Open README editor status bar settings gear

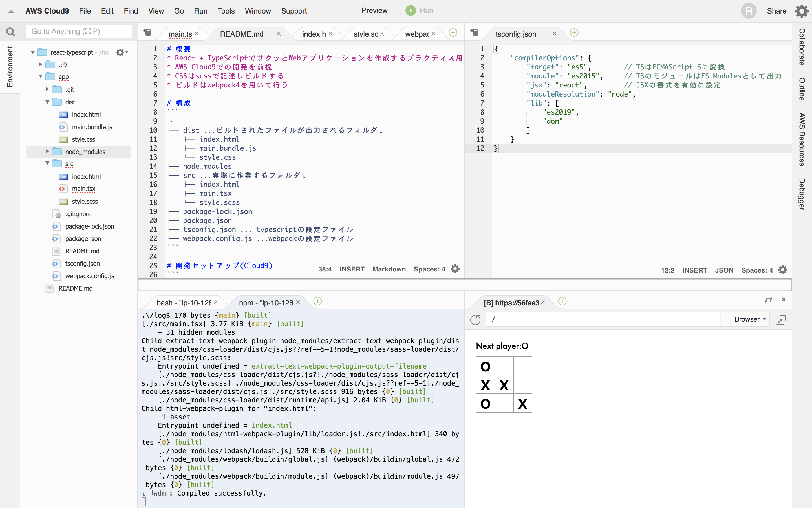pyautogui.click(x=455, y=269)
